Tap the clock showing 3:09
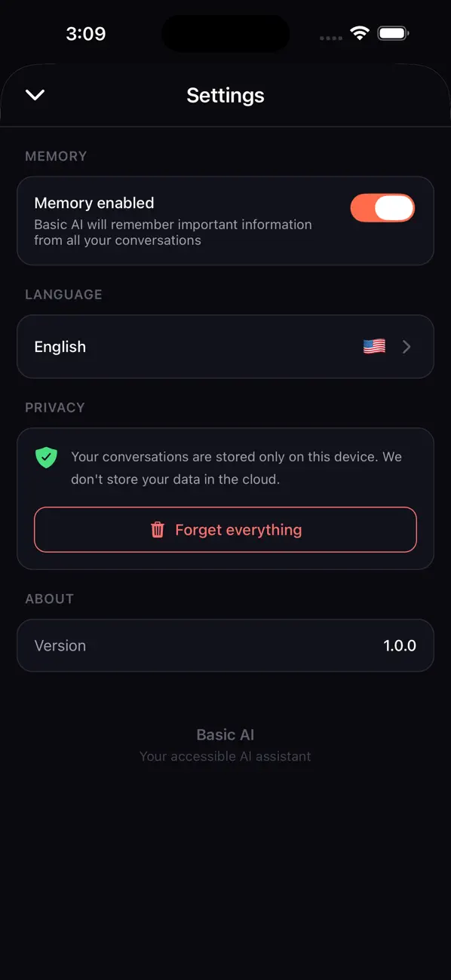 click(86, 33)
